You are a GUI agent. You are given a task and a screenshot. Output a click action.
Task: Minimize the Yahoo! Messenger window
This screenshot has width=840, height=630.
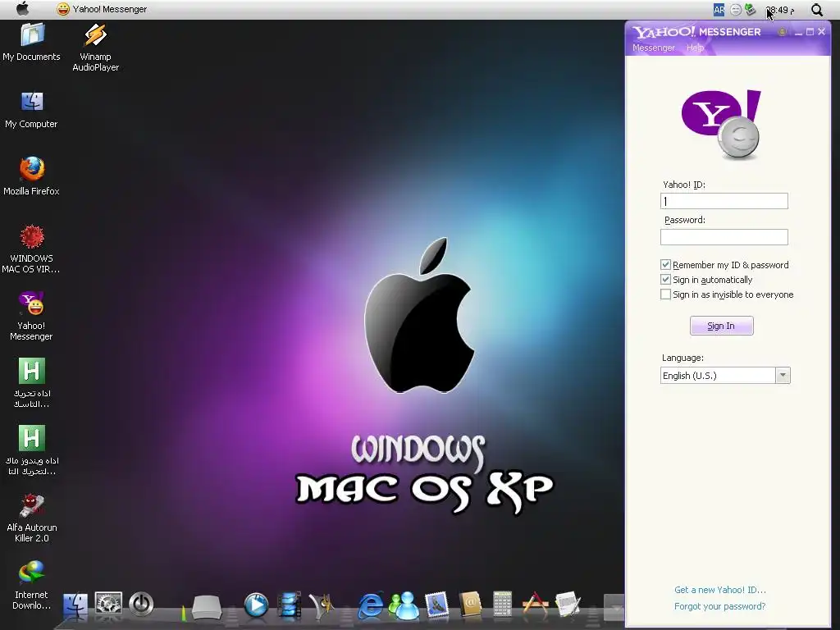[x=798, y=32]
